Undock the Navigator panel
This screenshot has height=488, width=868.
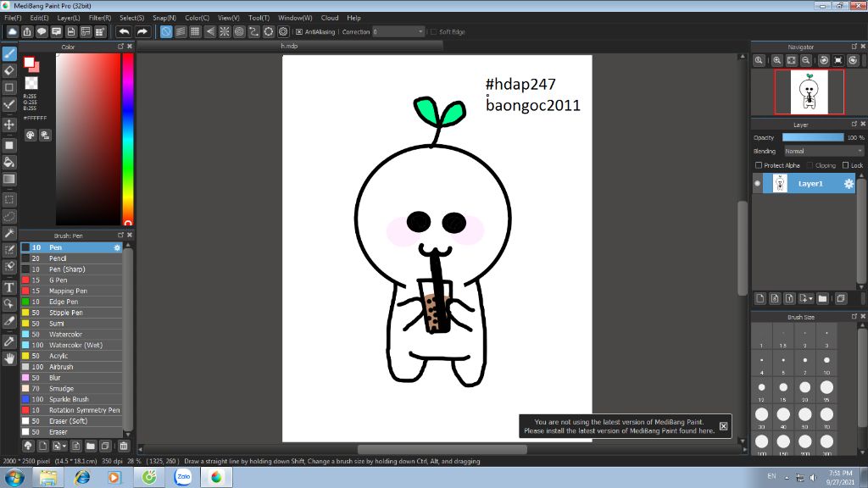(854, 47)
